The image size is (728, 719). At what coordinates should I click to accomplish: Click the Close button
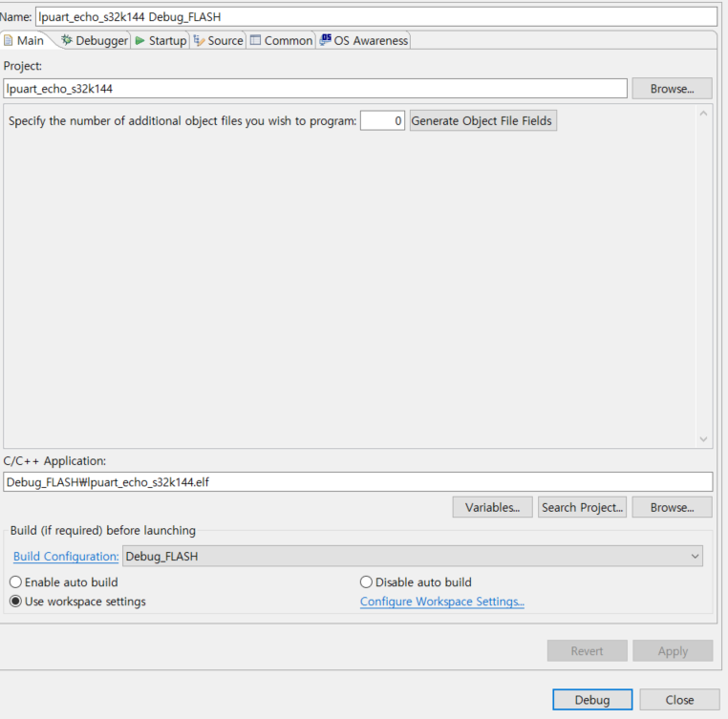tap(679, 700)
